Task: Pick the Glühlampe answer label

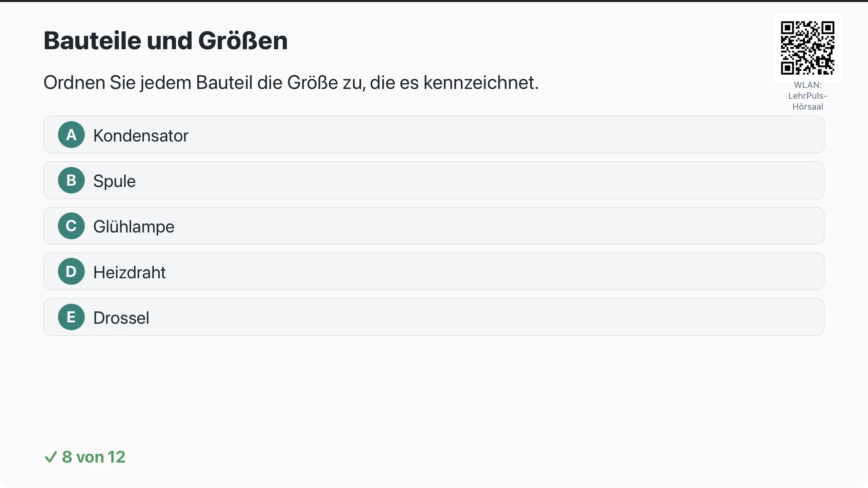Action: 134,226
